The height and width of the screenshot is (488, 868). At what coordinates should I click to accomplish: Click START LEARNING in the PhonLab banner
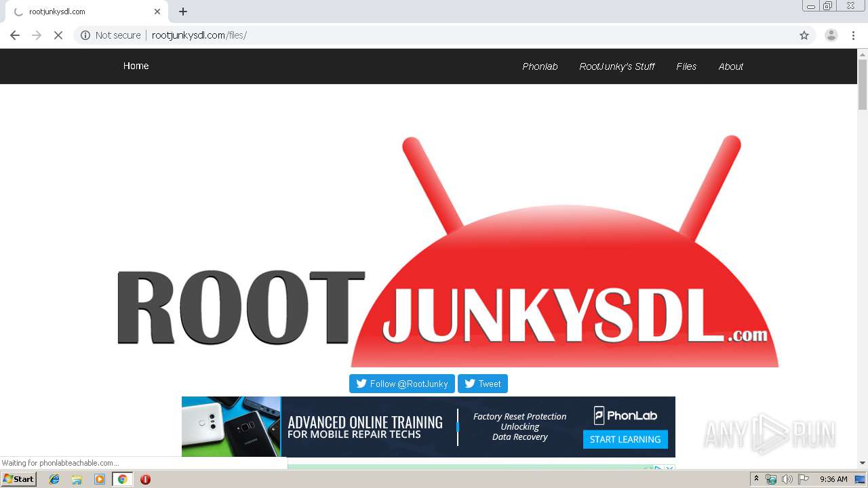pyautogui.click(x=625, y=439)
